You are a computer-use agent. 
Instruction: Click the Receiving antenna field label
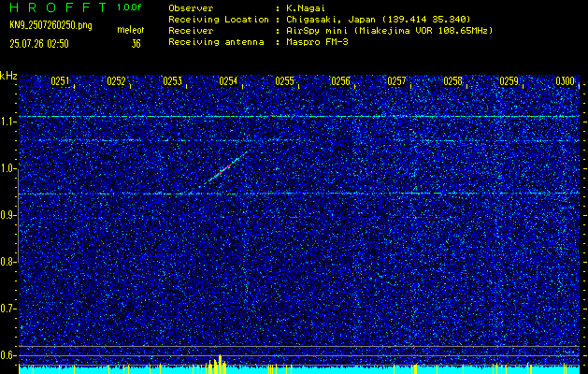click(216, 42)
